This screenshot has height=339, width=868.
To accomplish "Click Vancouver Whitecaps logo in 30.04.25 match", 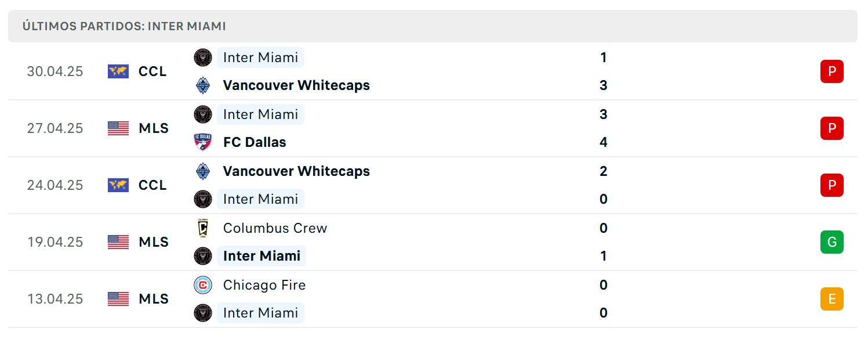I will pos(203,85).
